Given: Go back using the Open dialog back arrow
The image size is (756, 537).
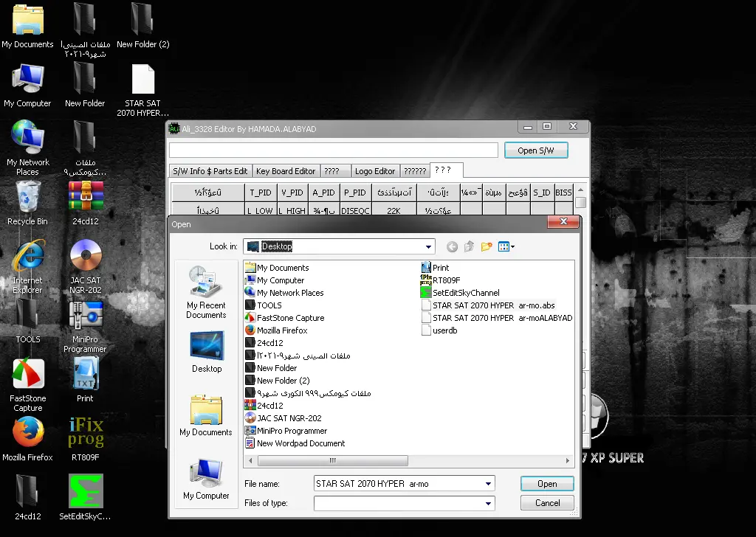Looking at the screenshot, I should (x=452, y=247).
